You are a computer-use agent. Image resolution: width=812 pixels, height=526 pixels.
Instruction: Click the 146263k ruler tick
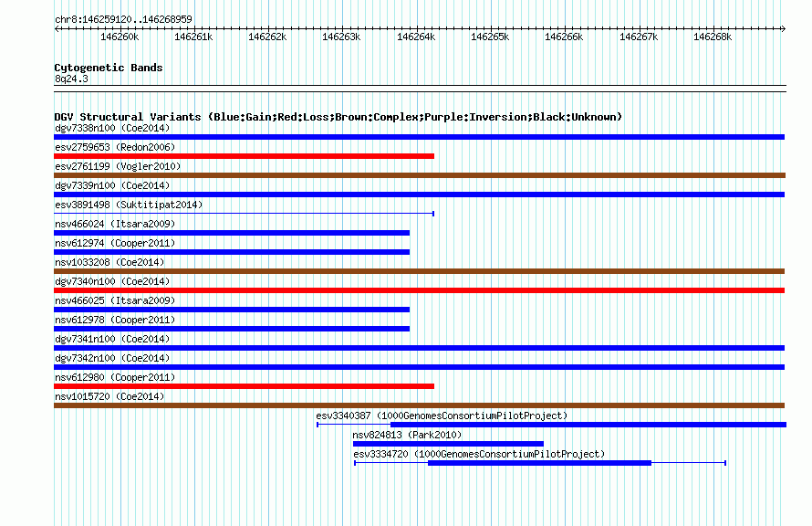(341, 37)
